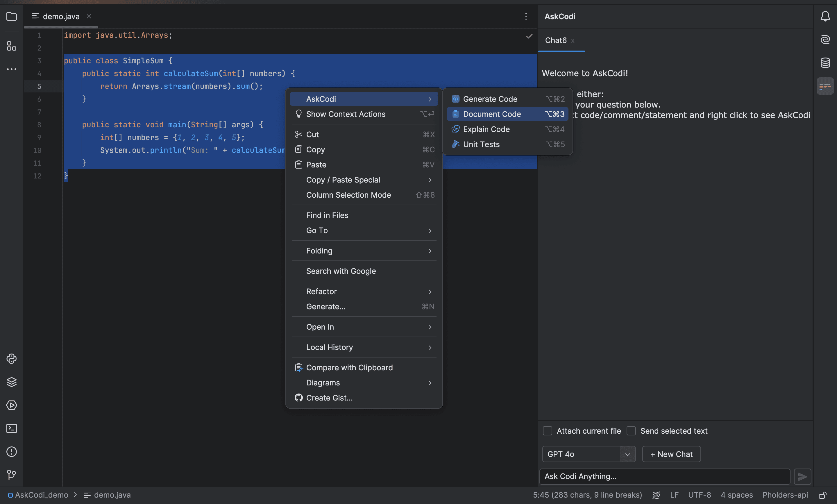This screenshot has width=837, height=504.
Task: Select Column Selection Mode
Action: pyautogui.click(x=364, y=195)
